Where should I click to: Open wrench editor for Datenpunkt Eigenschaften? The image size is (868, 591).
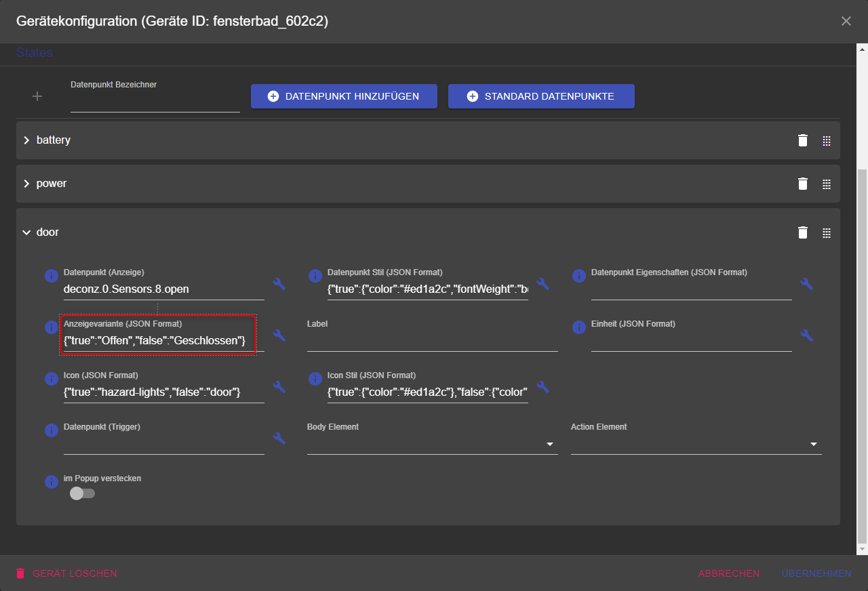(806, 283)
